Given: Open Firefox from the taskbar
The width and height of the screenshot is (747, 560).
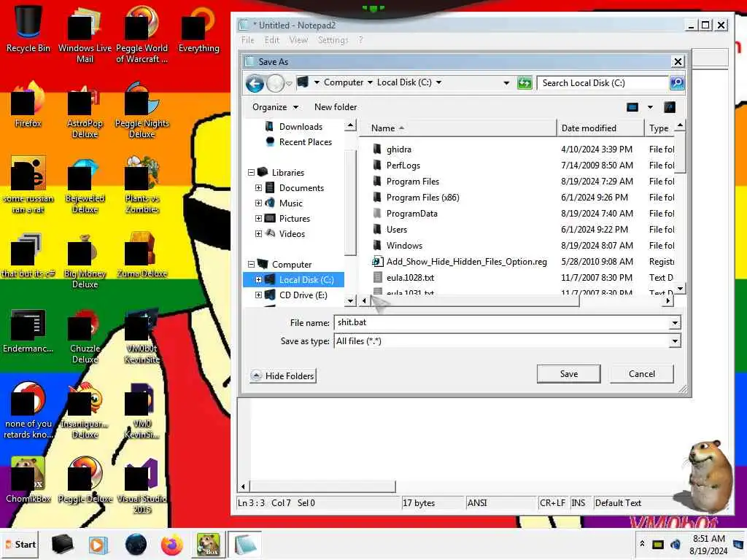Looking at the screenshot, I should click(x=171, y=544).
